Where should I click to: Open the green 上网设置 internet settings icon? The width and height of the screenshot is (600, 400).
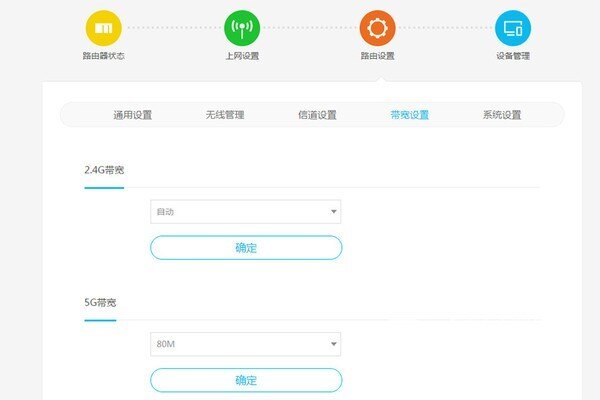pyautogui.click(x=241, y=28)
